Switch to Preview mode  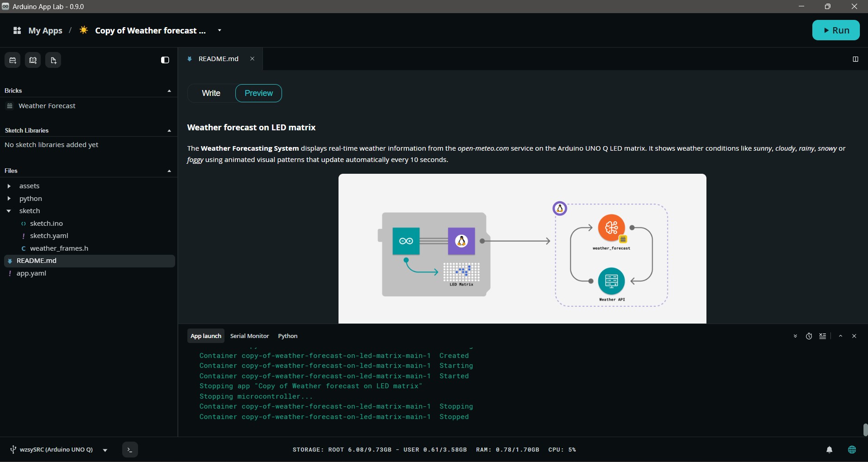(x=258, y=93)
